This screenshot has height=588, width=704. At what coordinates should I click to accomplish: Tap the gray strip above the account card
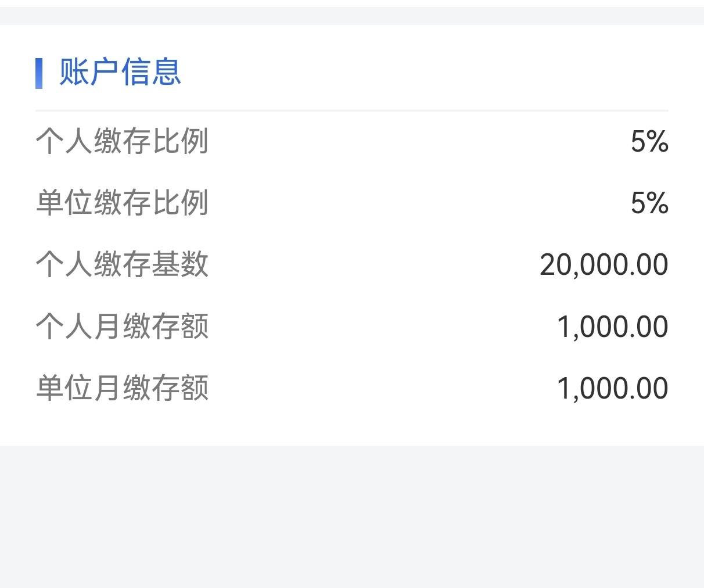click(352, 16)
